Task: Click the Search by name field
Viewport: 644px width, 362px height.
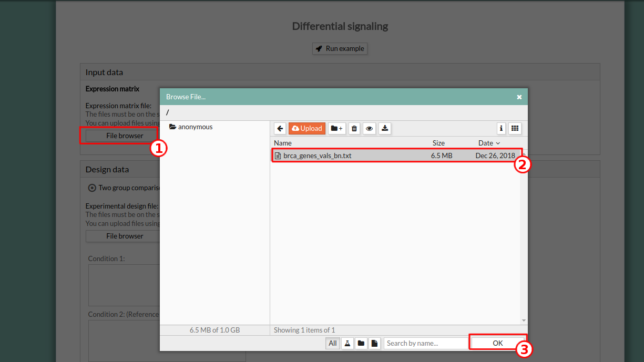Action: pyautogui.click(x=426, y=343)
